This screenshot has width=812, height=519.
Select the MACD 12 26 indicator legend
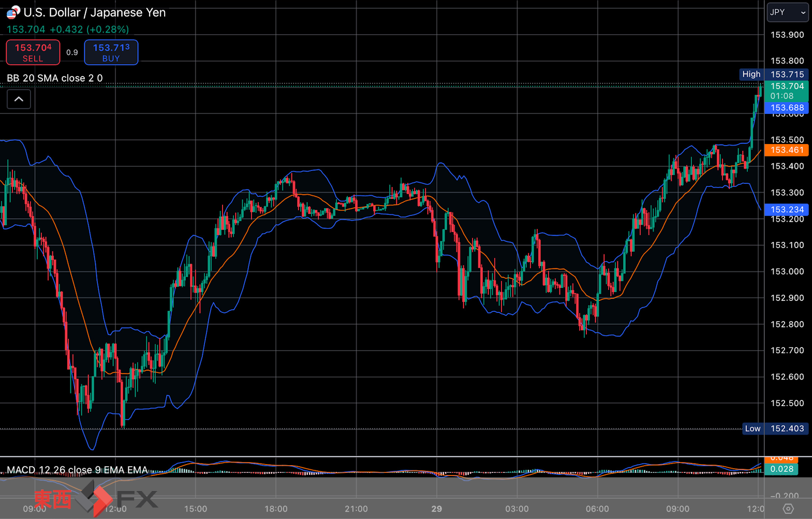[x=77, y=470]
